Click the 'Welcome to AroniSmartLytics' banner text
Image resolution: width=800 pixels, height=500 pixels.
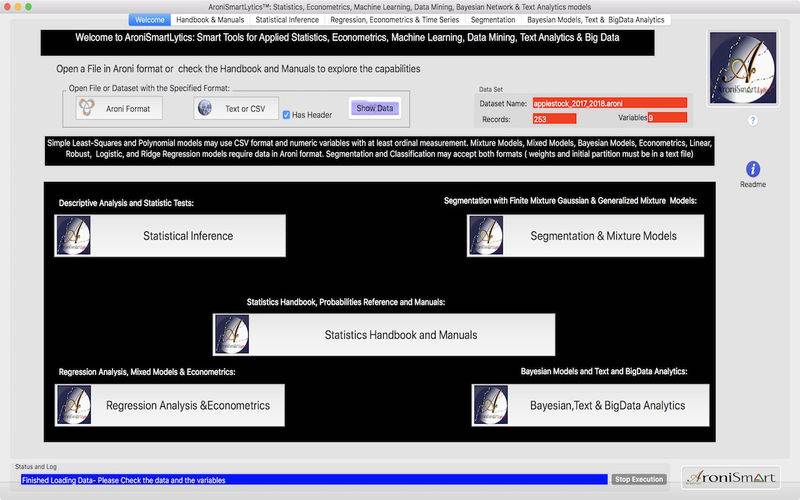click(347, 38)
